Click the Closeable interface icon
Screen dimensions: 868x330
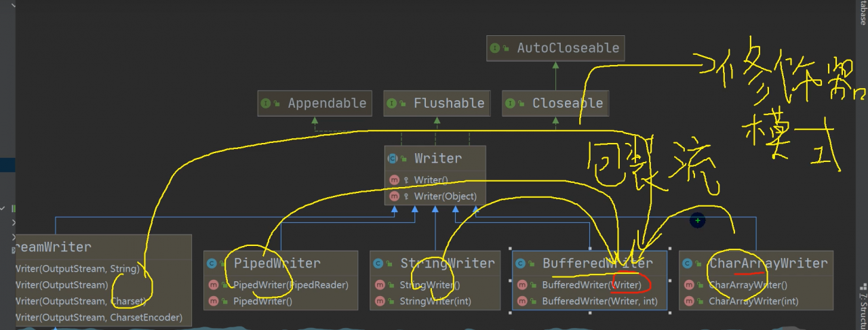[510, 104]
